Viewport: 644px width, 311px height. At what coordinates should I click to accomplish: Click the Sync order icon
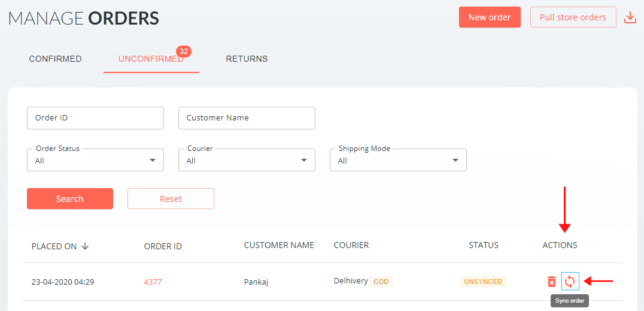(570, 282)
